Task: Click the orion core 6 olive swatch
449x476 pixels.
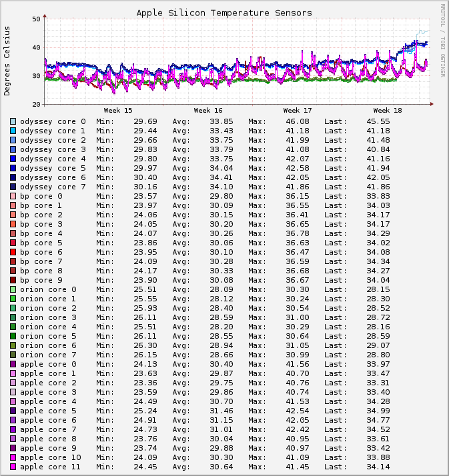Action: (x=13, y=345)
